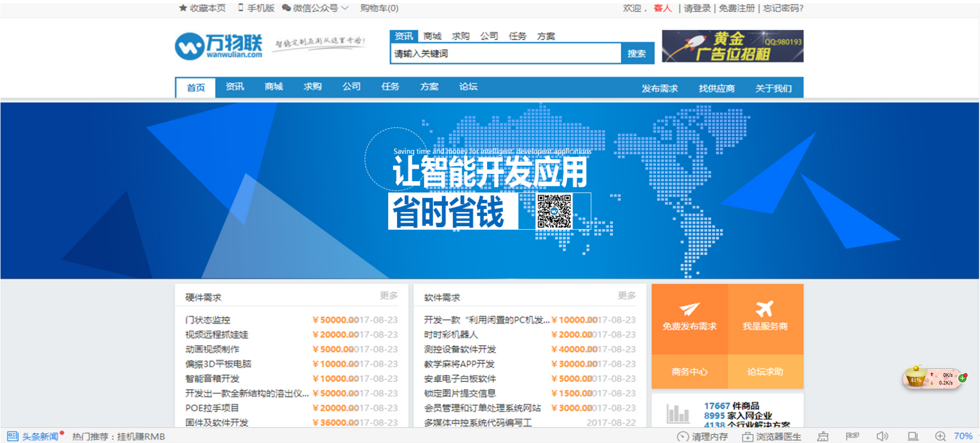The image size is (980, 443).
Task: Click the 万物联 wanwulian.com logo
Action: 218,46
